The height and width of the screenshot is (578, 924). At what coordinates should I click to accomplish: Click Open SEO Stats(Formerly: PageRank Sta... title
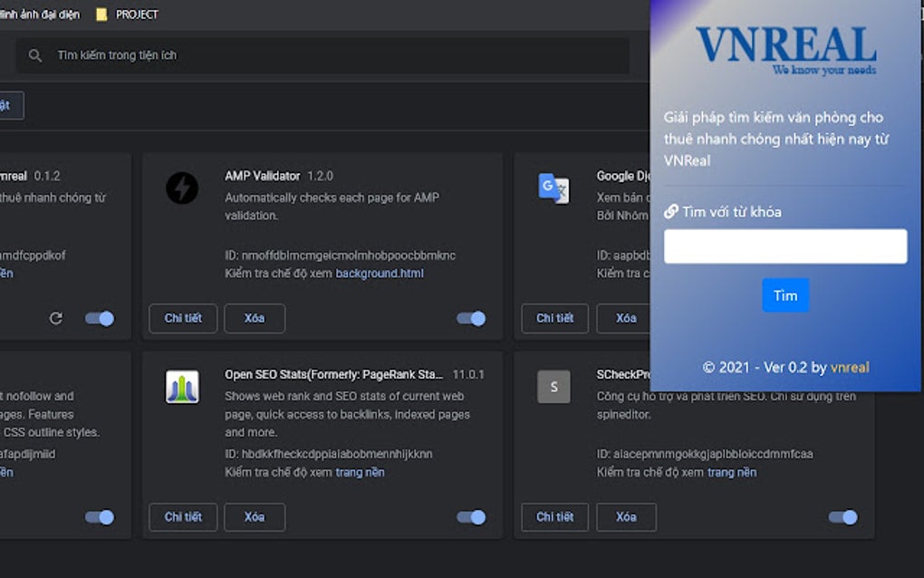[333, 375]
